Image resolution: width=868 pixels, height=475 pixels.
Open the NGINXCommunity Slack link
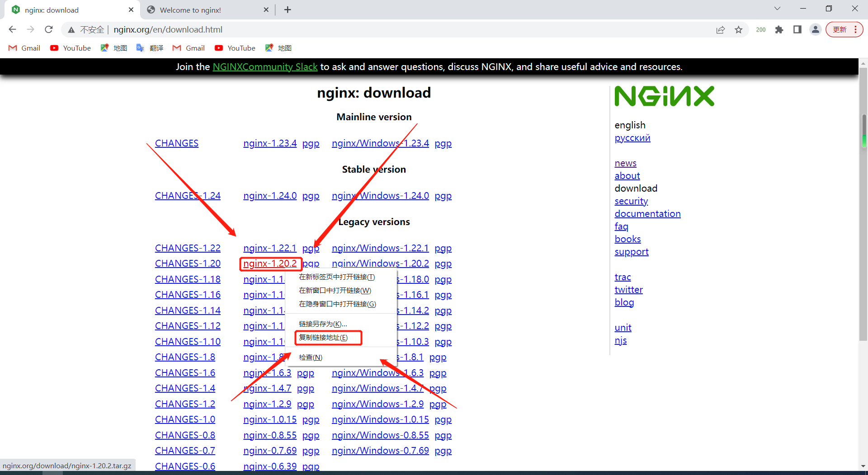265,67
